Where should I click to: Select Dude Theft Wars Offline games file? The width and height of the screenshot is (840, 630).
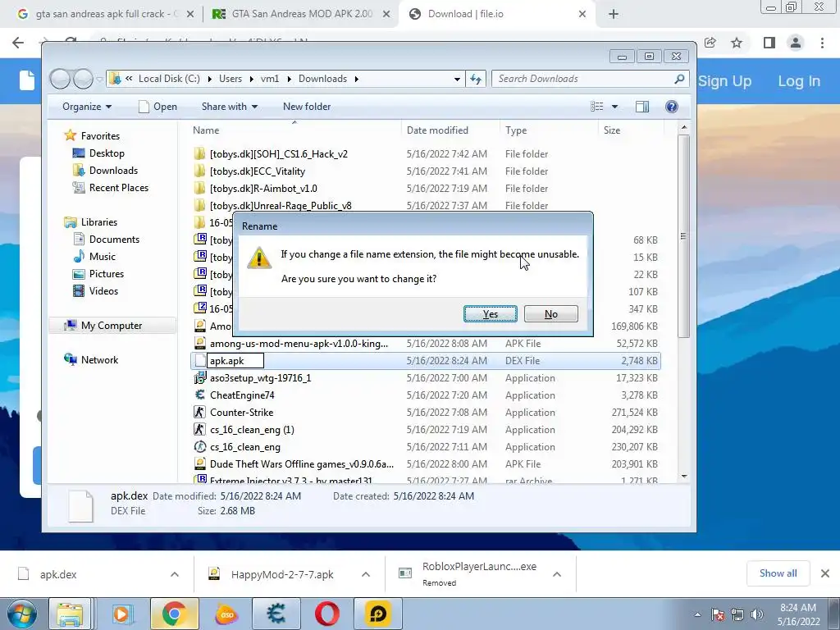(301, 464)
